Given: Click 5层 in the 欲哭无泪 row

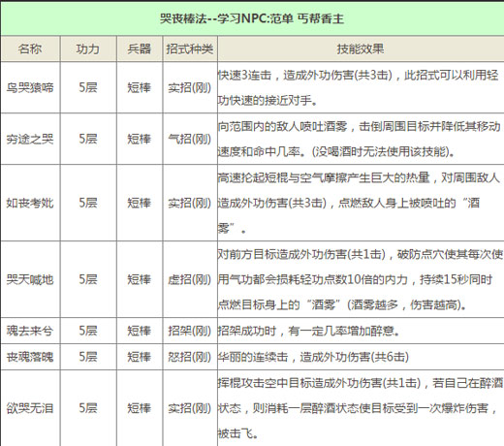Looking at the screenshot, I should (88, 408).
